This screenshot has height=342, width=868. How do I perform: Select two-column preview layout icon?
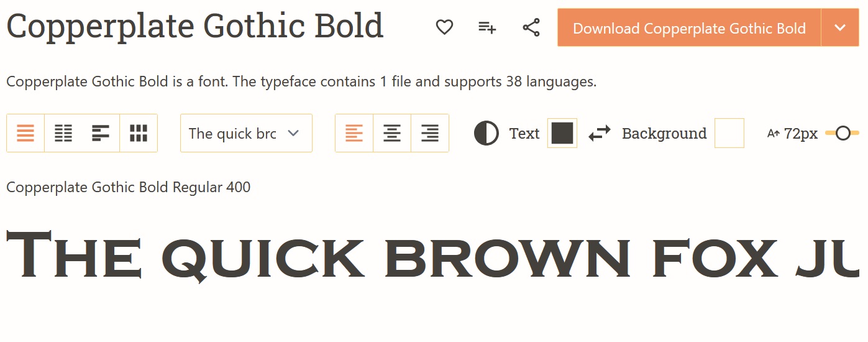(x=63, y=133)
